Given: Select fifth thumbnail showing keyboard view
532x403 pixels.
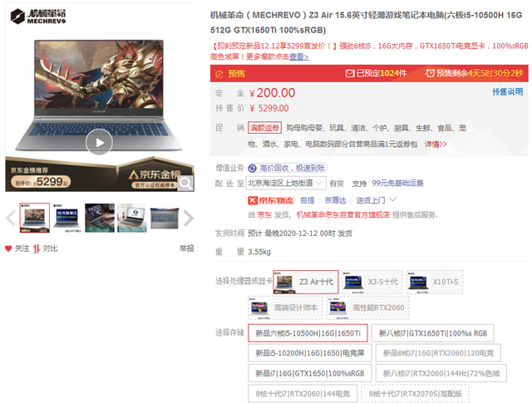Looking at the screenshot, I should (165, 218).
